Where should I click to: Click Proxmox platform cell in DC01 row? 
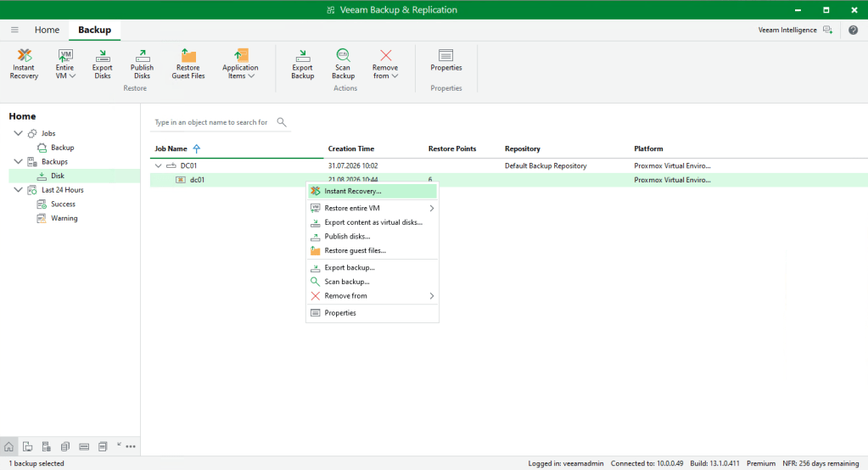(x=672, y=165)
